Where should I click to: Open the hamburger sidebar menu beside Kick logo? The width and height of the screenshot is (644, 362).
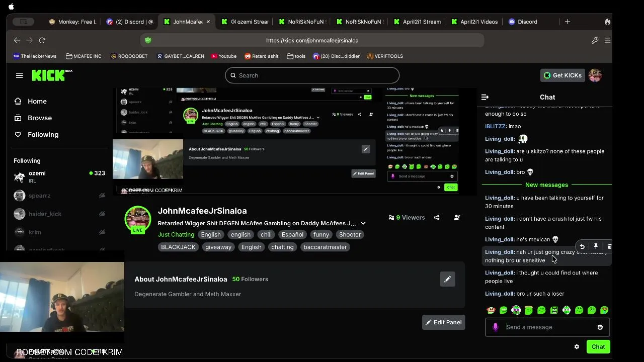(x=20, y=75)
